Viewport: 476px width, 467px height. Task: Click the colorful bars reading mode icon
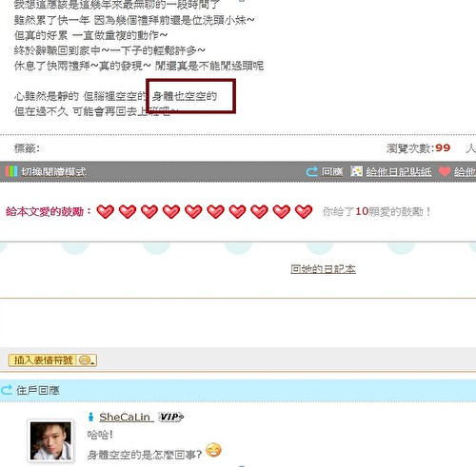[11, 171]
